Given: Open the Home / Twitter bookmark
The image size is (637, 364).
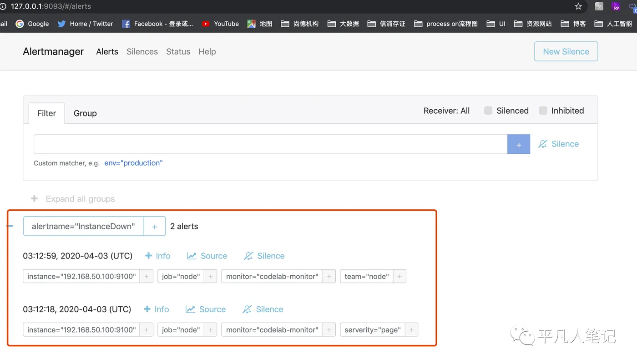Looking at the screenshot, I should point(85,24).
